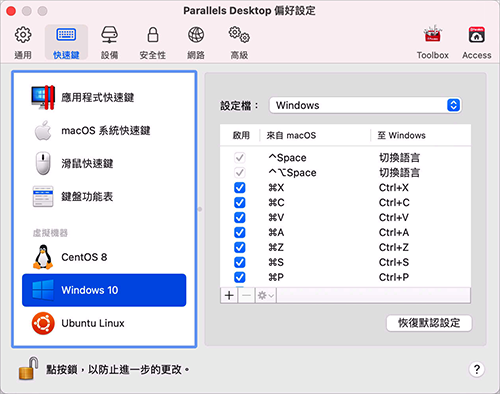Click the 啟用 column header

[241, 135]
